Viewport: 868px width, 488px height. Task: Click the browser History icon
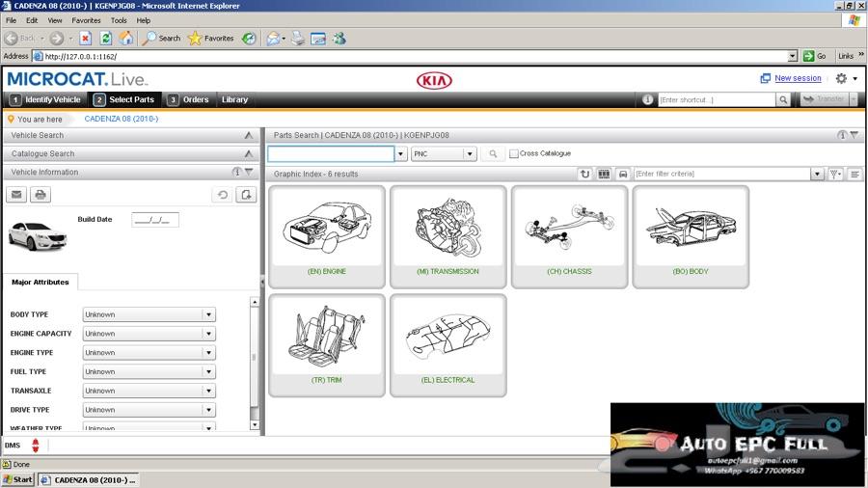(x=249, y=39)
